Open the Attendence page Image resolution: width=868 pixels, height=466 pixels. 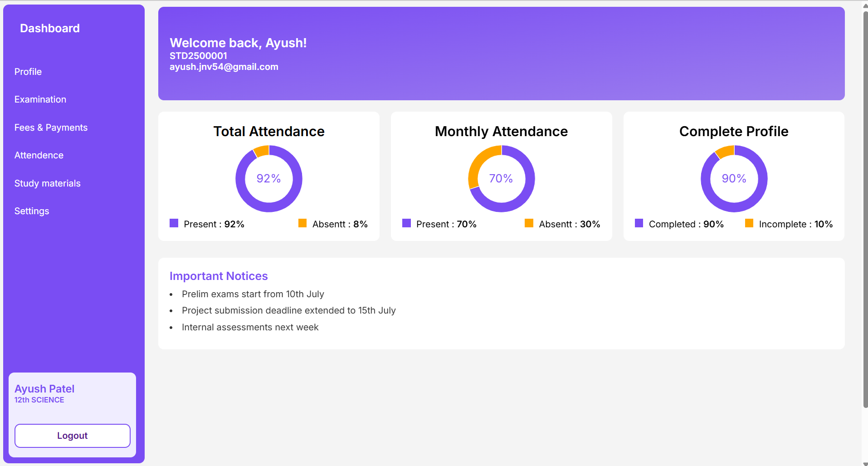[x=39, y=155]
